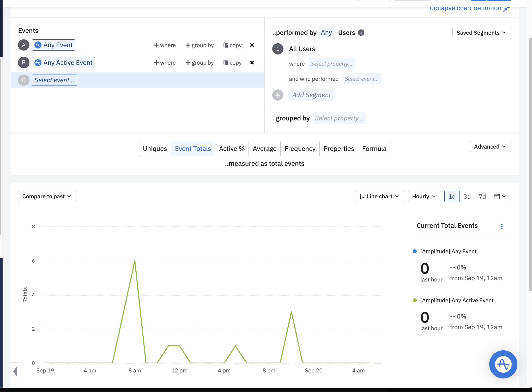Open the Line chart type dropdown
532x392 pixels.
click(x=380, y=196)
